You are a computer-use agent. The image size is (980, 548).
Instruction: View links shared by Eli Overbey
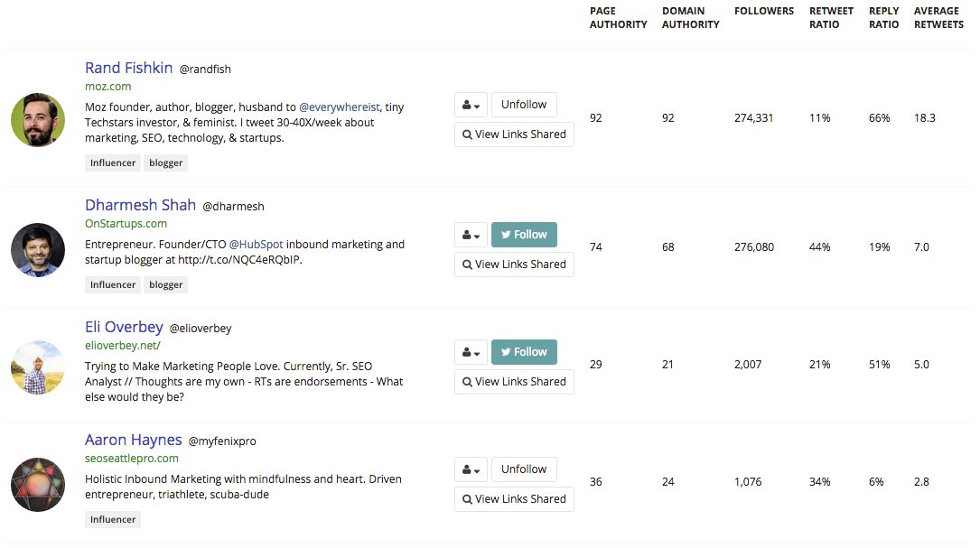(x=514, y=382)
